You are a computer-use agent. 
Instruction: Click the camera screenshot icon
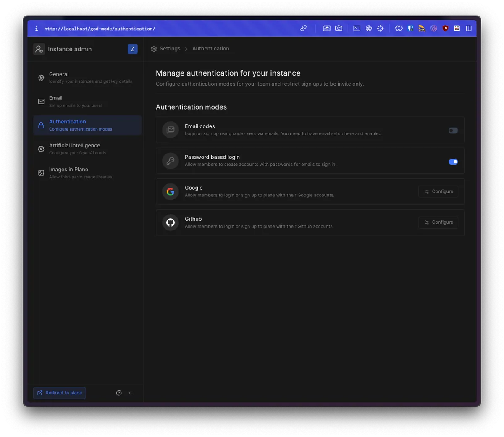(x=339, y=29)
